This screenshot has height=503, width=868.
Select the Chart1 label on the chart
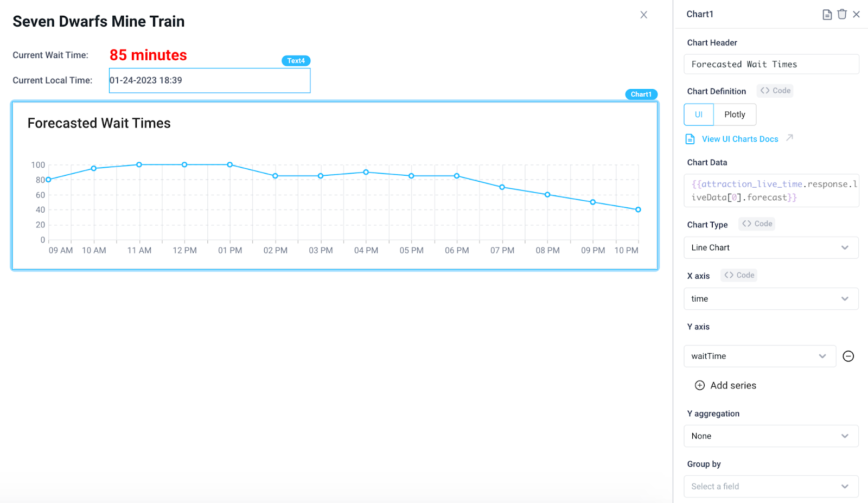tap(641, 94)
